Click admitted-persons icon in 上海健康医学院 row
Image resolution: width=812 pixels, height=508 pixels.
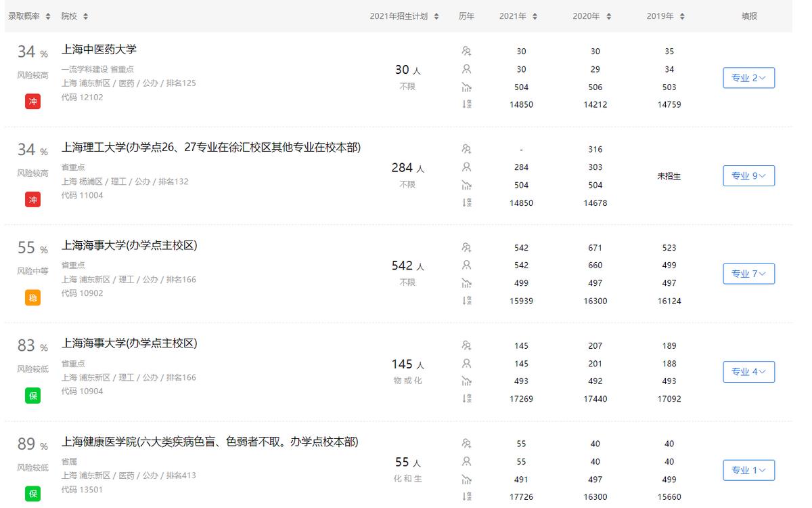pos(466,461)
